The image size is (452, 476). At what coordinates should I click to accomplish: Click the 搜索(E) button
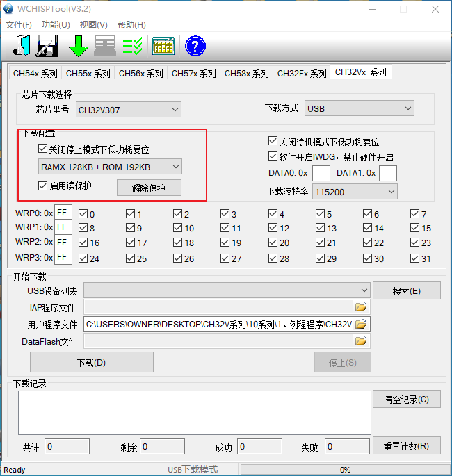pyautogui.click(x=407, y=291)
